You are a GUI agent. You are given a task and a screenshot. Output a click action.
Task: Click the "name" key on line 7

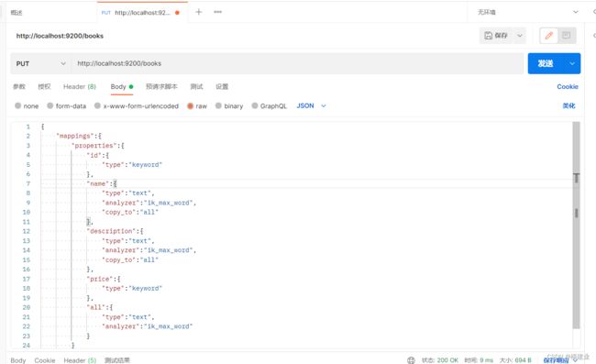click(98, 183)
